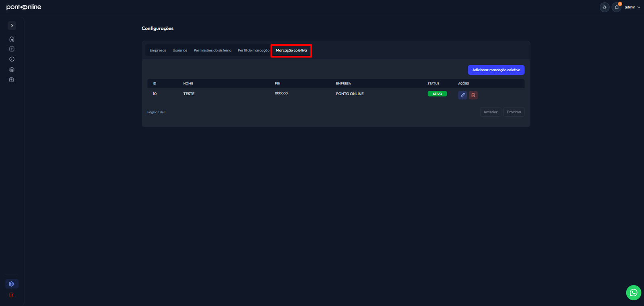
Task: Open the layers icon in sidebar
Action: point(12,70)
